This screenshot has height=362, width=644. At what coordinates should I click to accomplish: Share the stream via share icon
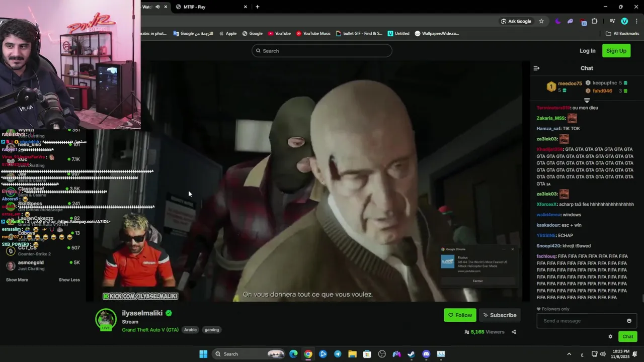(x=514, y=332)
